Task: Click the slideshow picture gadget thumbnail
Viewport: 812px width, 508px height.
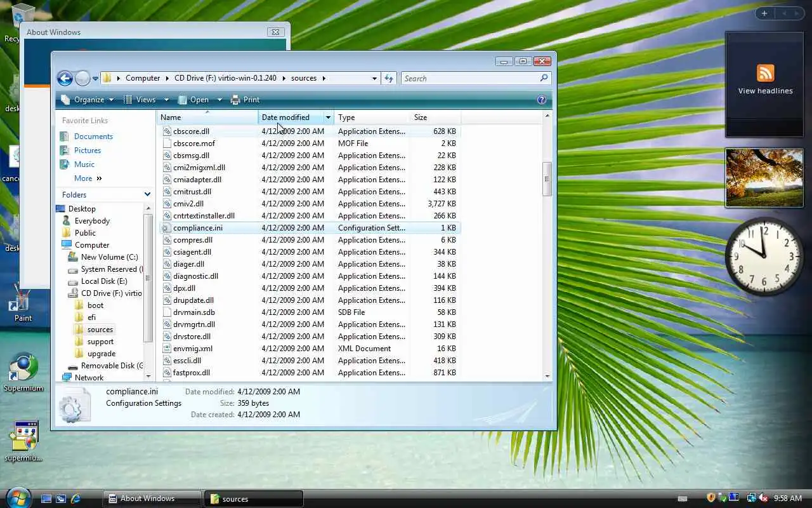Action: [x=764, y=178]
